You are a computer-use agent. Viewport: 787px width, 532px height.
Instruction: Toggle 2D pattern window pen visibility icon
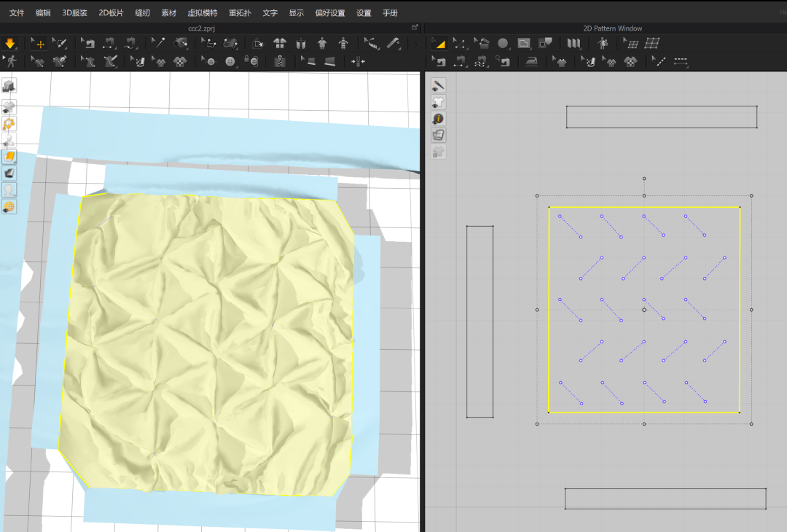tap(438, 85)
